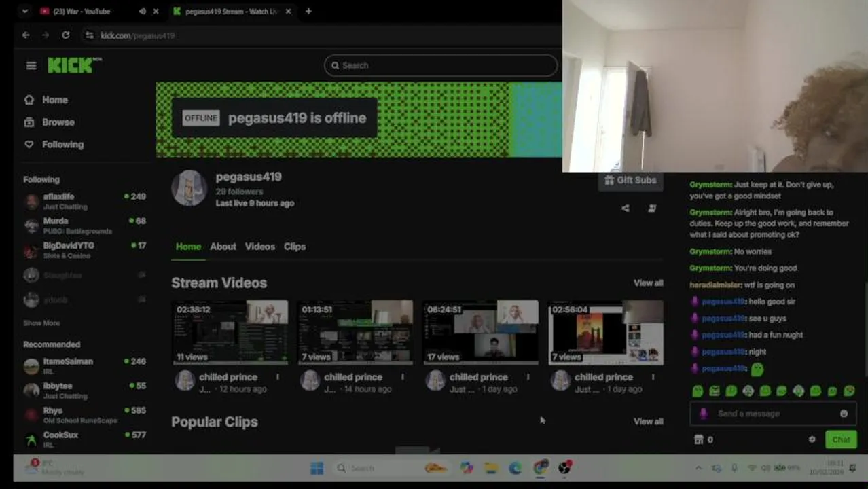Image resolution: width=868 pixels, height=489 pixels.
Task: Click the icon right of share
Action: click(652, 209)
